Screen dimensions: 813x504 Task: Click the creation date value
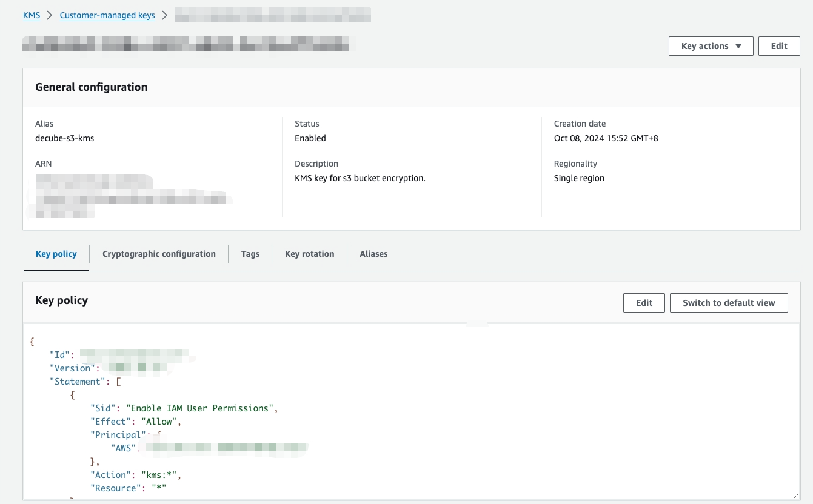click(x=606, y=138)
